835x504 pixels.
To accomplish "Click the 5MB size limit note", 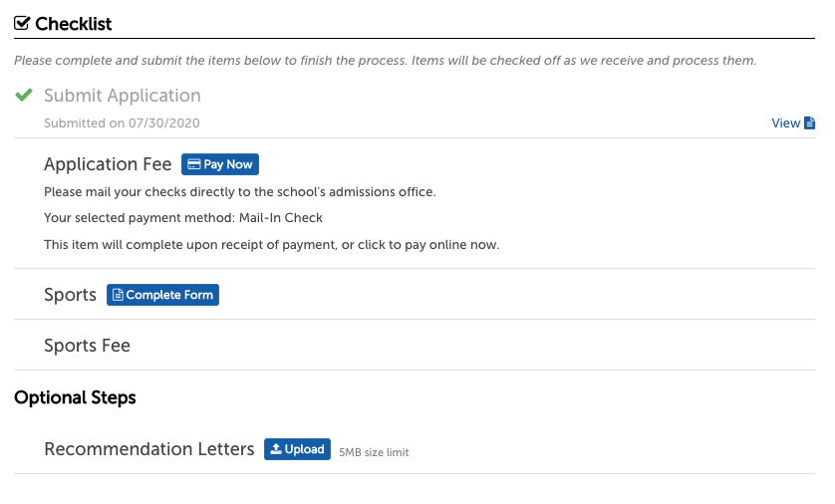I will click(x=374, y=452).
